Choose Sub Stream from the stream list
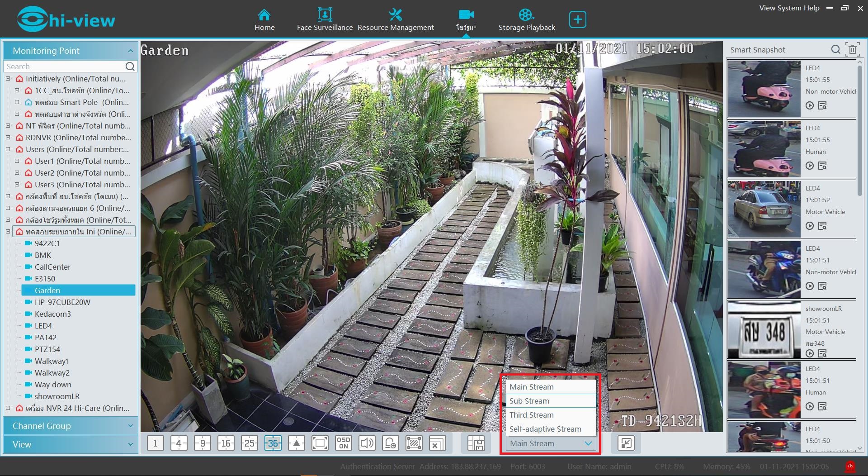The width and height of the screenshot is (868, 476). pyautogui.click(x=529, y=401)
